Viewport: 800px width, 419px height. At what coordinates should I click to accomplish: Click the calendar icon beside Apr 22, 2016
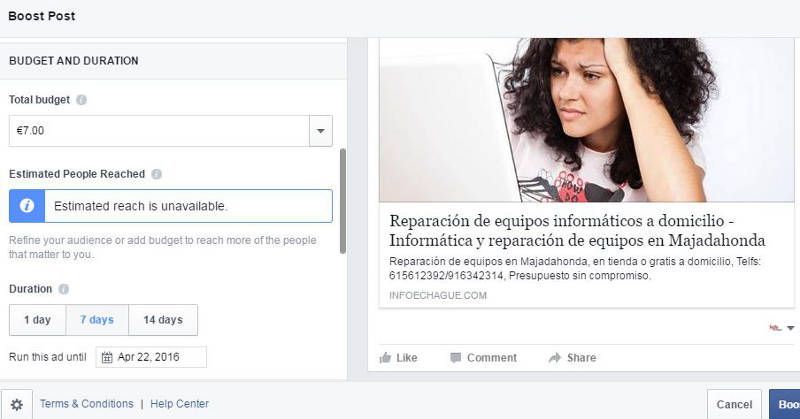pyautogui.click(x=107, y=357)
